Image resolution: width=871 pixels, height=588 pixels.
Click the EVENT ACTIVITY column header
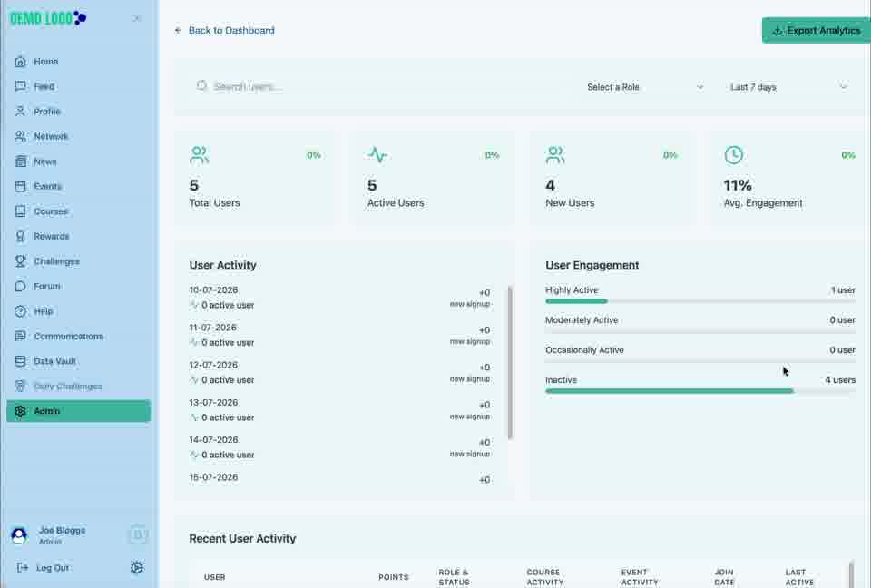[x=640, y=577]
